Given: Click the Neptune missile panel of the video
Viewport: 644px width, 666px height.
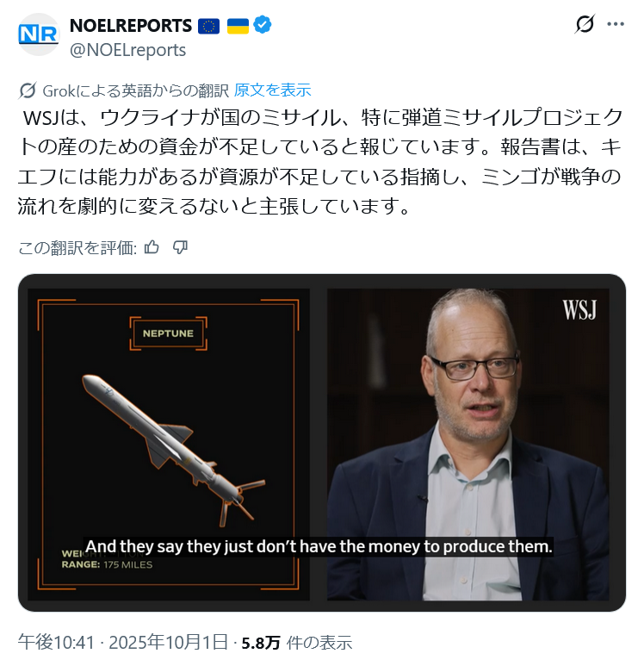Looking at the screenshot, I should (x=169, y=445).
